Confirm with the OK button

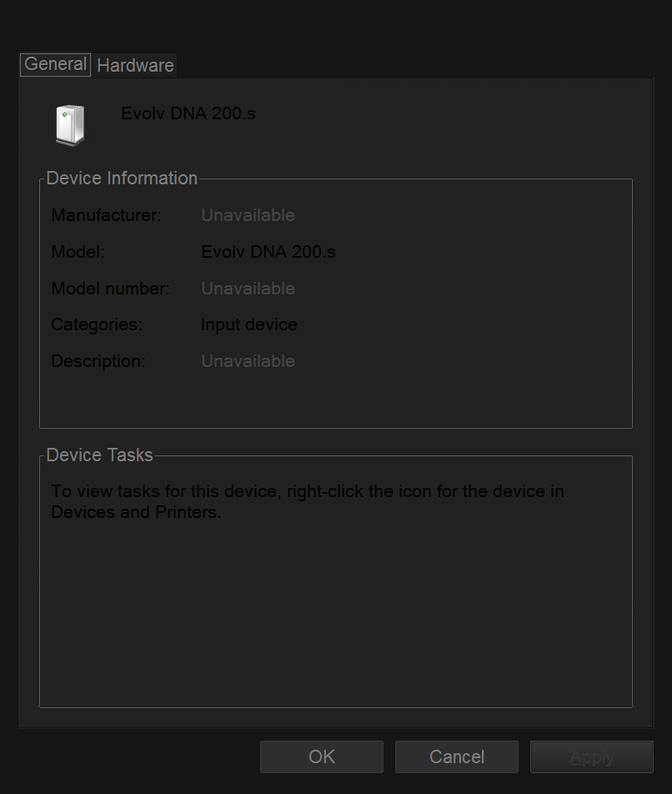point(322,757)
